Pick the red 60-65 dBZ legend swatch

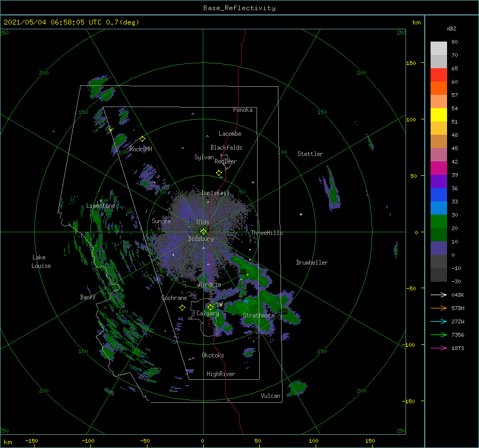(x=439, y=75)
